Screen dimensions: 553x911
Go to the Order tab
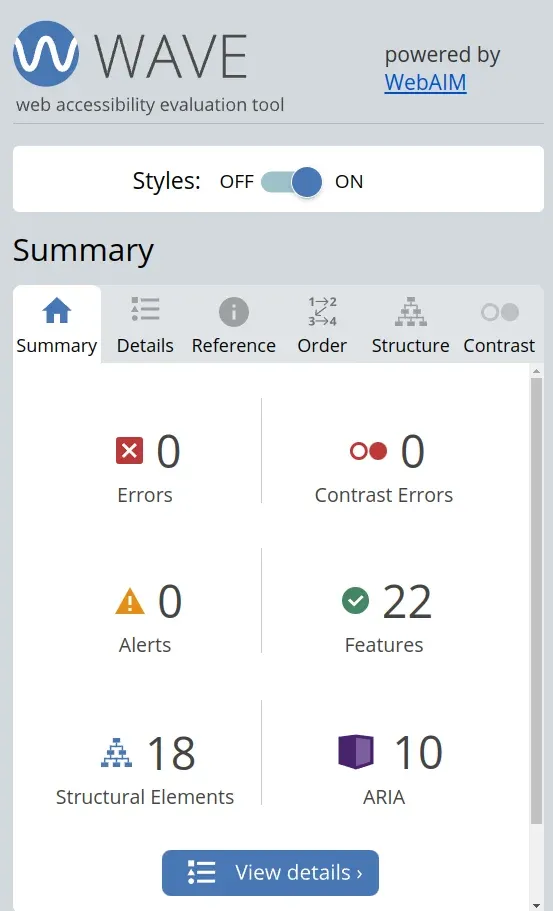point(322,325)
